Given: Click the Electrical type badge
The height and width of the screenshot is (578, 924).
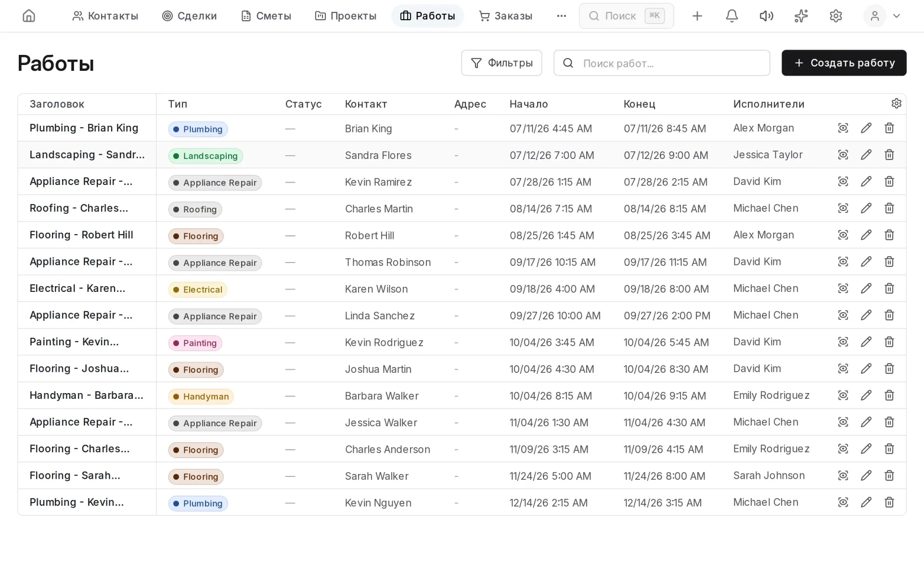Looking at the screenshot, I should click(x=197, y=289).
